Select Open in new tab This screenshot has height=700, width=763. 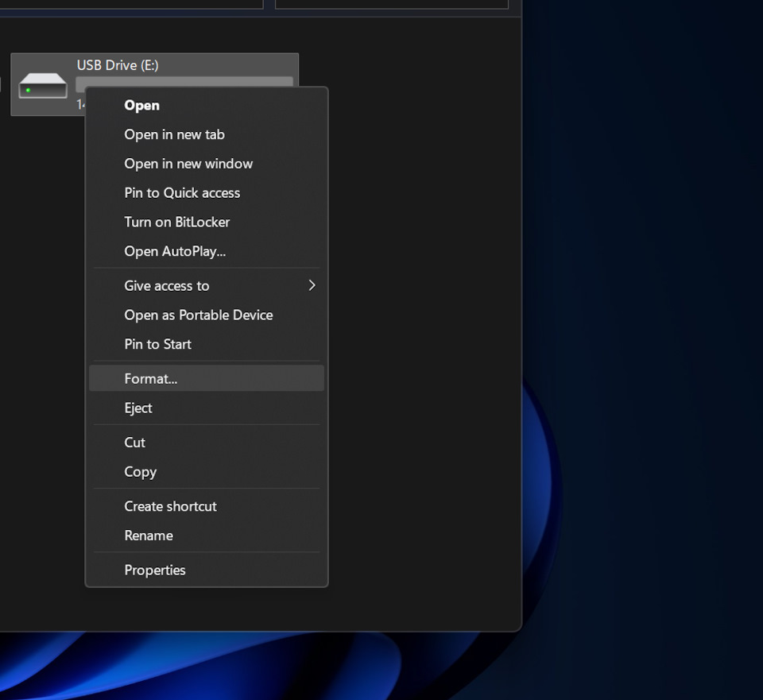207,134
